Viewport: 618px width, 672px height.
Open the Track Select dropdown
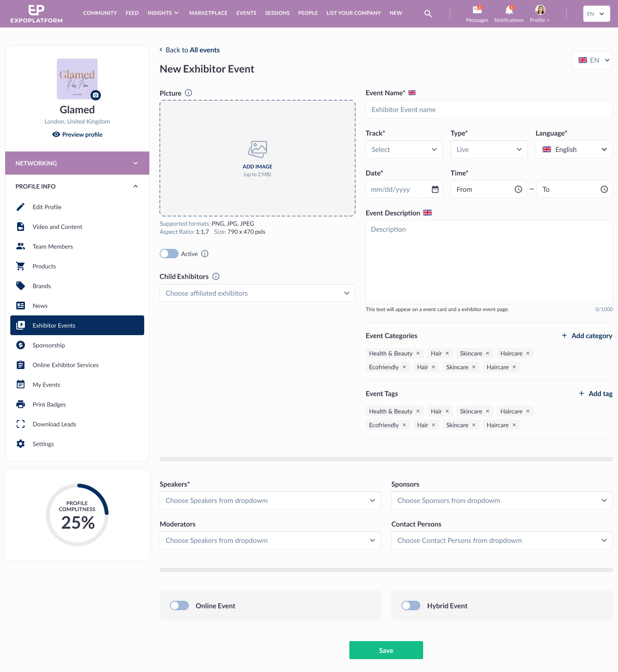tap(404, 149)
